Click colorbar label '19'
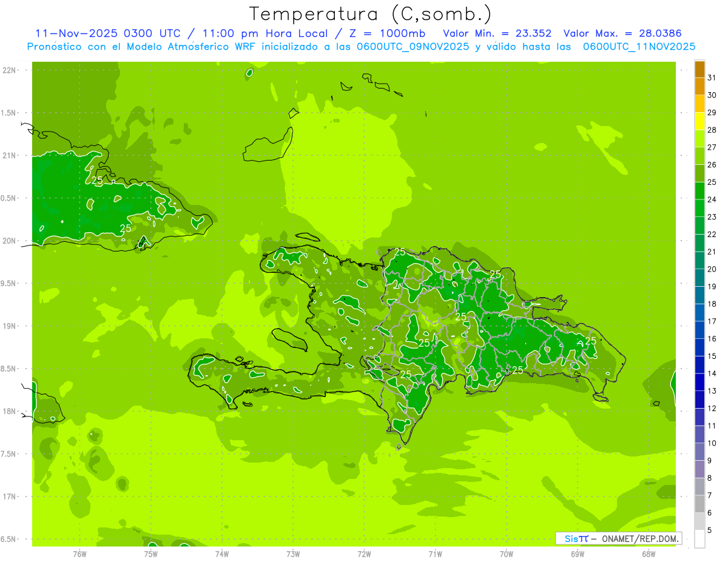Viewport: 728px width, 562px height. tap(712, 287)
